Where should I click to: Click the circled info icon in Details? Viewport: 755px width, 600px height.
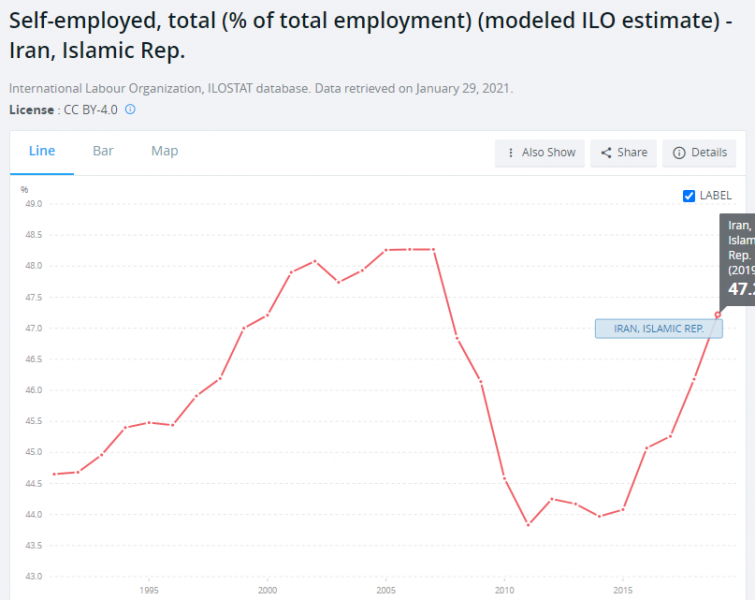click(x=679, y=153)
